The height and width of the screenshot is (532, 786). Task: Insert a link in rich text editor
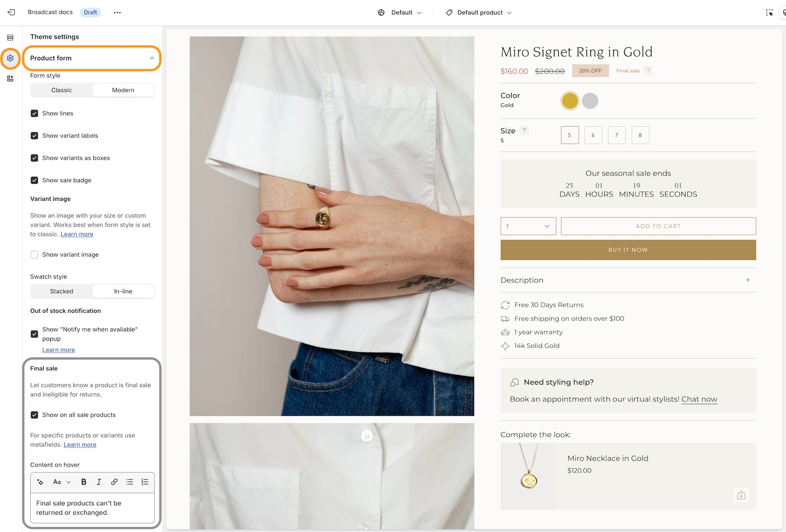pyautogui.click(x=114, y=482)
